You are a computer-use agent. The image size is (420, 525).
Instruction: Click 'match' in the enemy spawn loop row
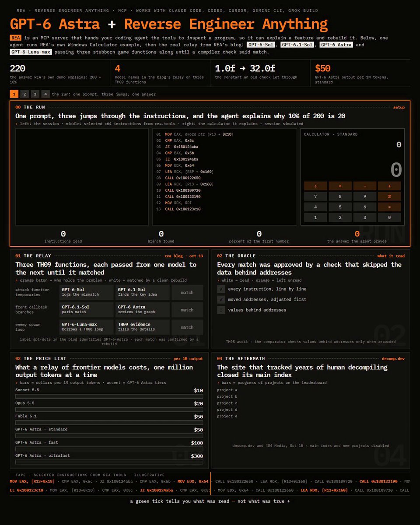pos(187,327)
